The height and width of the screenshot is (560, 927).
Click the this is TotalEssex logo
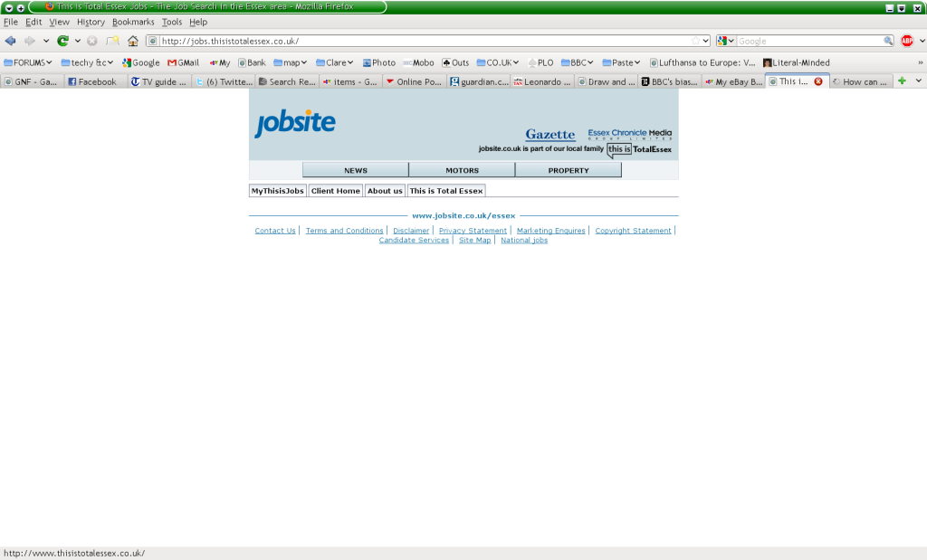pyautogui.click(x=640, y=149)
